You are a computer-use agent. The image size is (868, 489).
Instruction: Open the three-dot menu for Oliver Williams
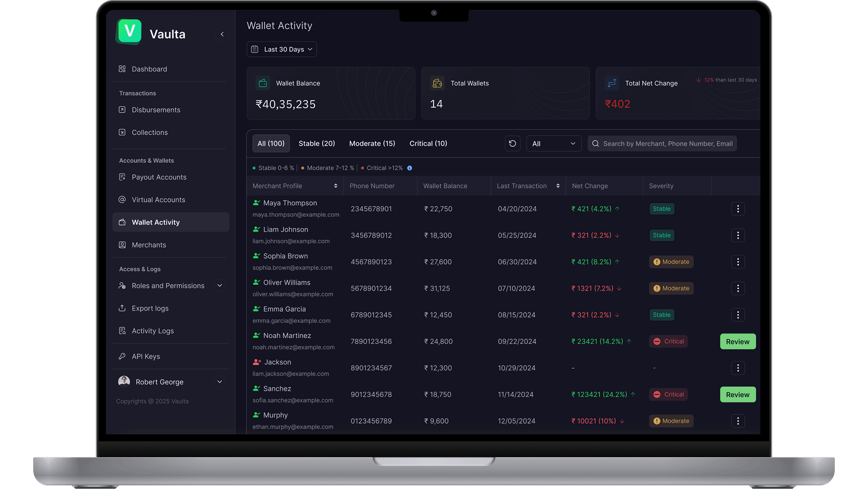pyautogui.click(x=737, y=288)
